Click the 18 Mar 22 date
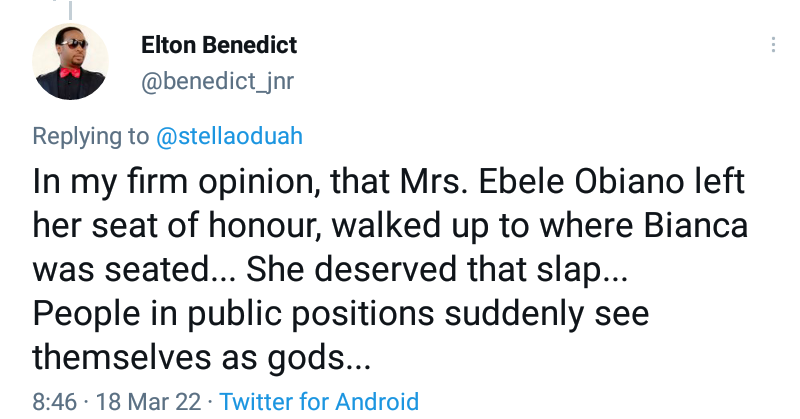 pos(146,402)
